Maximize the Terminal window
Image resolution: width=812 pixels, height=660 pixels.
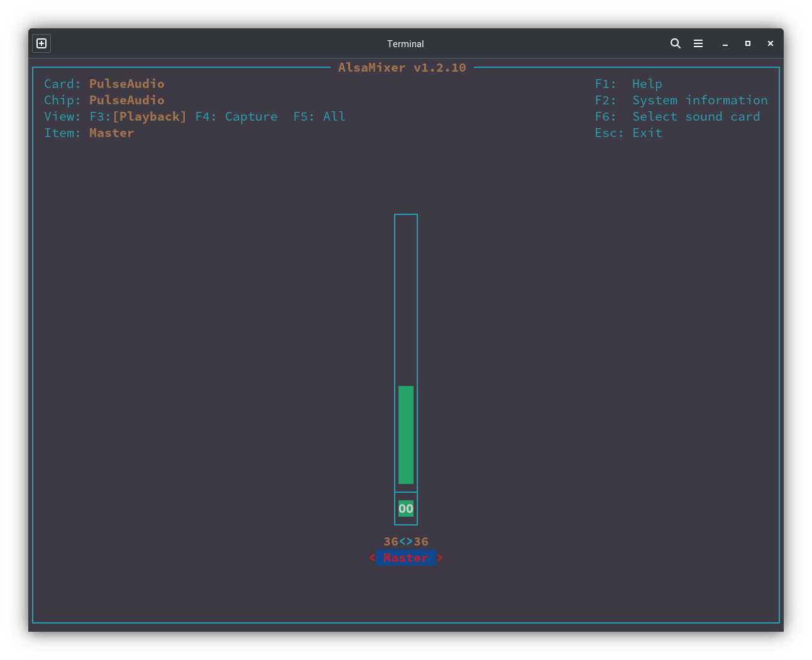coord(748,43)
